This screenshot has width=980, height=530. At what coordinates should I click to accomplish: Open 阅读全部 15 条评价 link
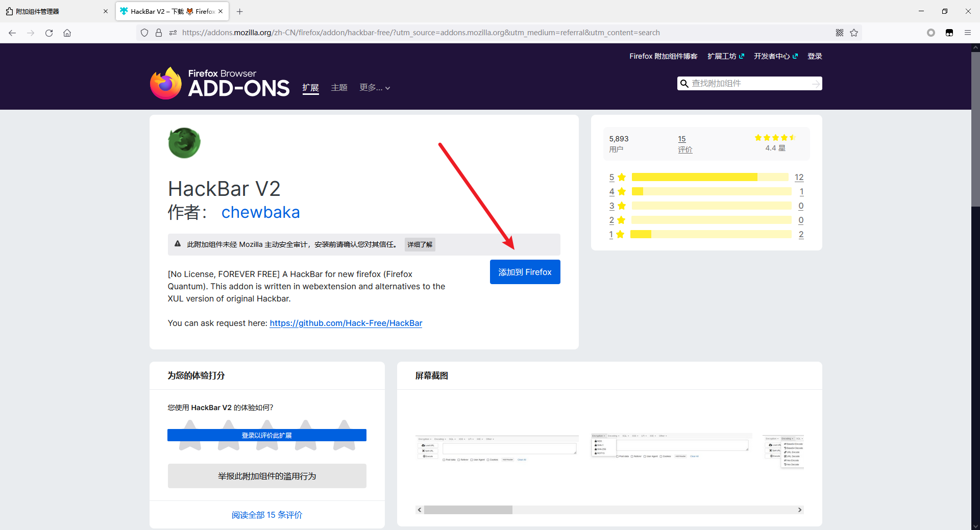tap(267, 515)
